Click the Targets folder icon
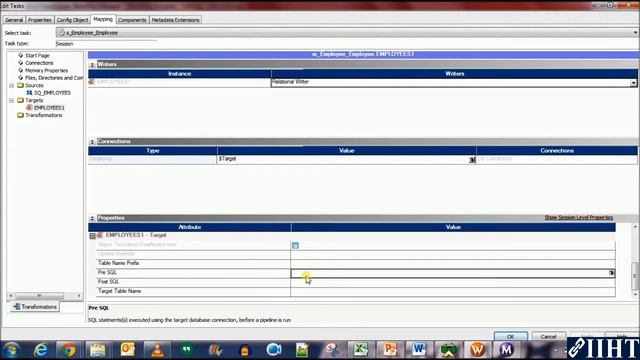This screenshot has height=360, width=640. point(20,100)
